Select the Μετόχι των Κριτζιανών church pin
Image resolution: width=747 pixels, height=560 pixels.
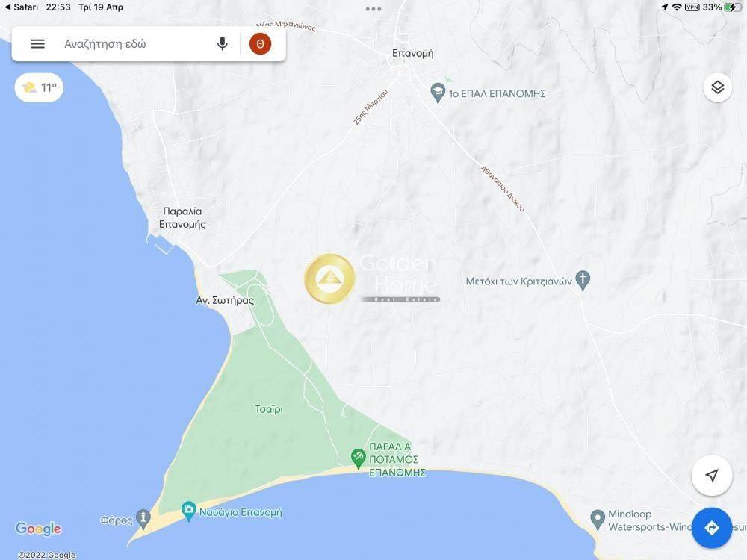[x=583, y=281]
